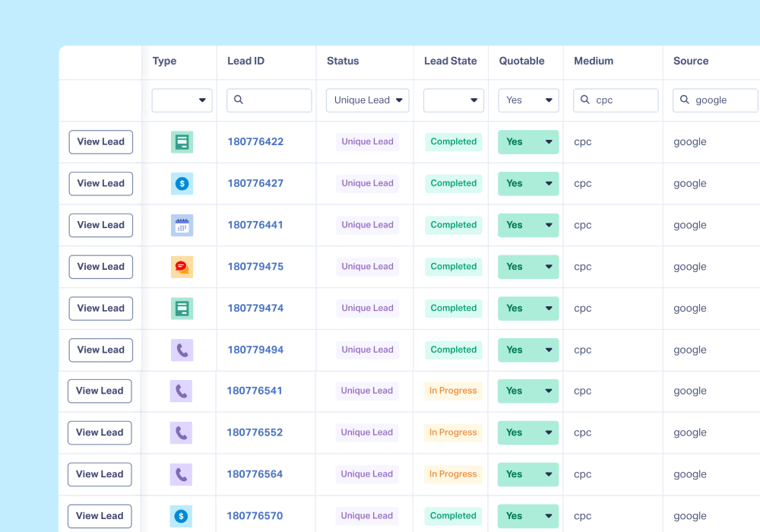Click View Lead for lead 180776422
This screenshot has width=760, height=532.
point(101,142)
